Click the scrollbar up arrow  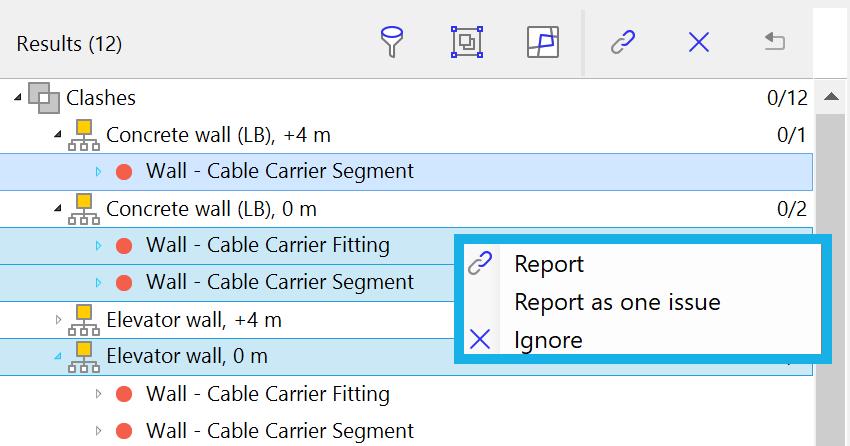830,98
